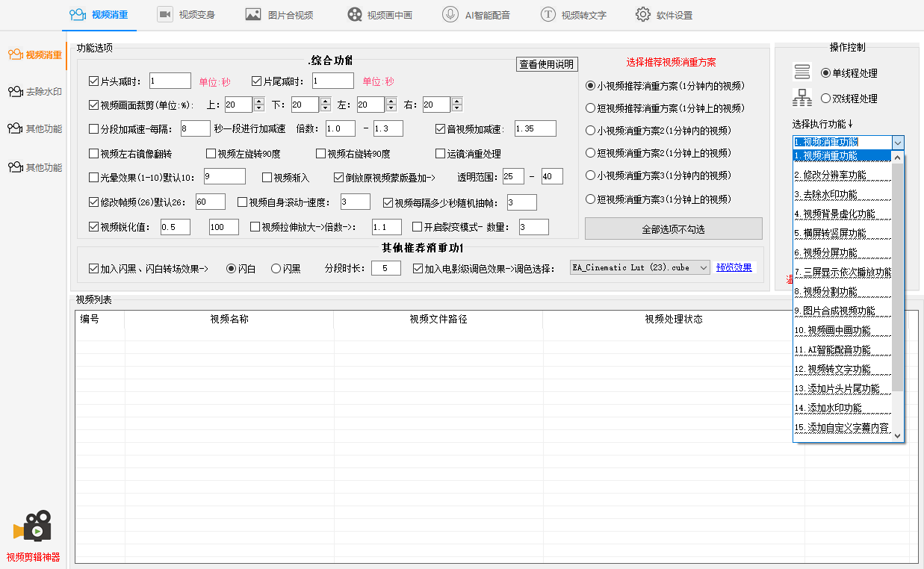Click the 图片合视频 picture icon
Screen dimensions: 924x569
pos(253,14)
